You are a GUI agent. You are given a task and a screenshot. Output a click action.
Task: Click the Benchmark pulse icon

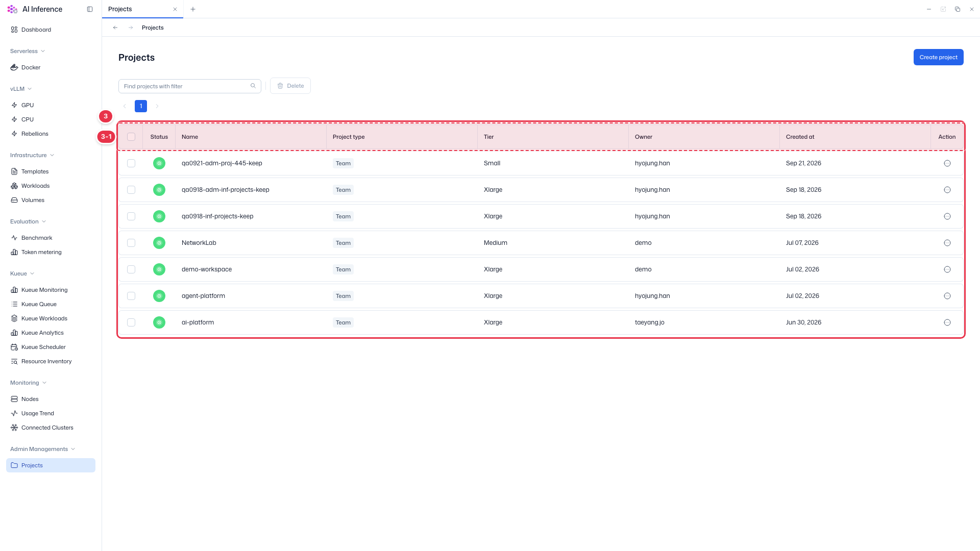click(14, 238)
